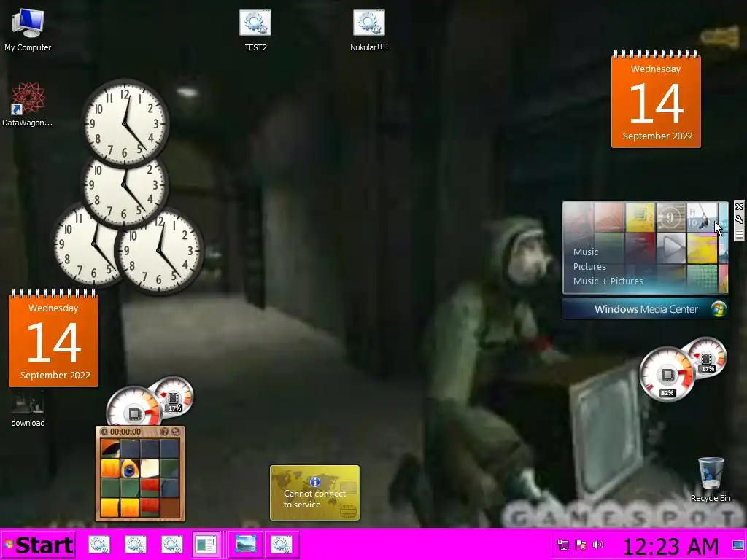Viewport: 747px width, 560px height.
Task: Click the 17% memory dial above the puzzle
Action: click(x=174, y=397)
